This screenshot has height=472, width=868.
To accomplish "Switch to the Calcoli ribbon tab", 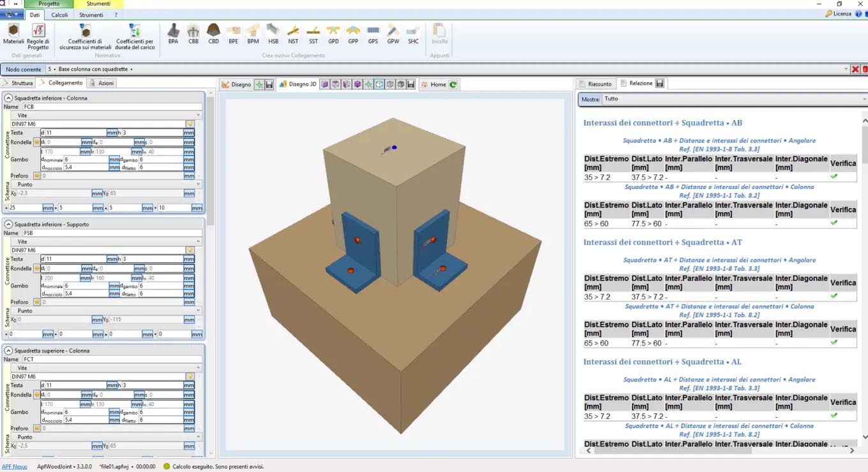I will 59,15.
